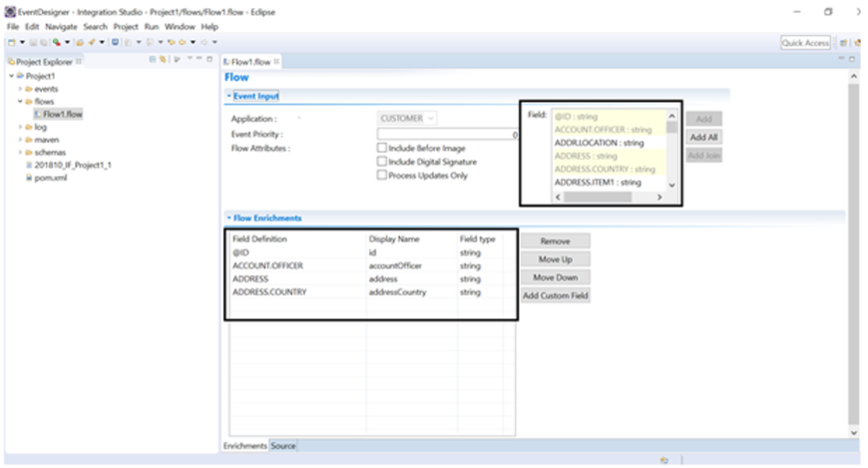The image size is (868, 468).
Task: Close the Flow1.flow editor tab
Action: pos(276,62)
